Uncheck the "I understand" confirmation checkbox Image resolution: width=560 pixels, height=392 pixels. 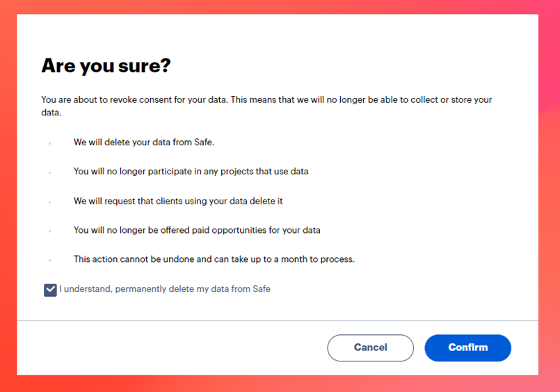coord(50,290)
